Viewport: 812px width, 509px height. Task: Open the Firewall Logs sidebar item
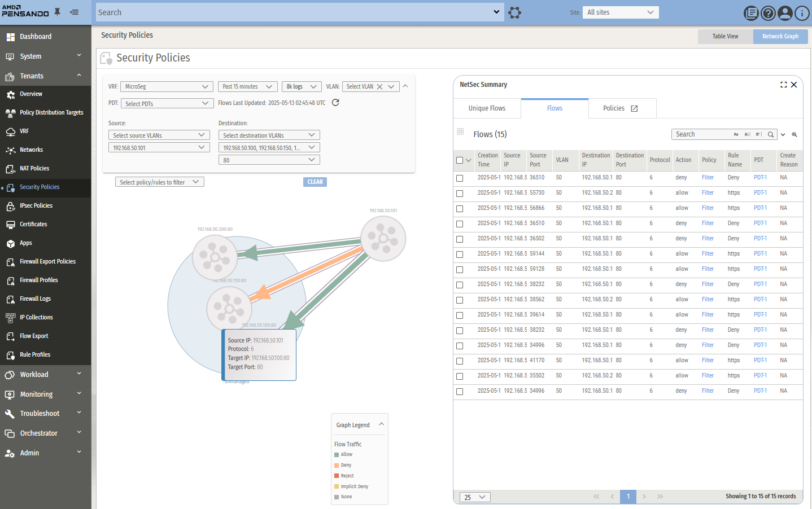pos(35,299)
